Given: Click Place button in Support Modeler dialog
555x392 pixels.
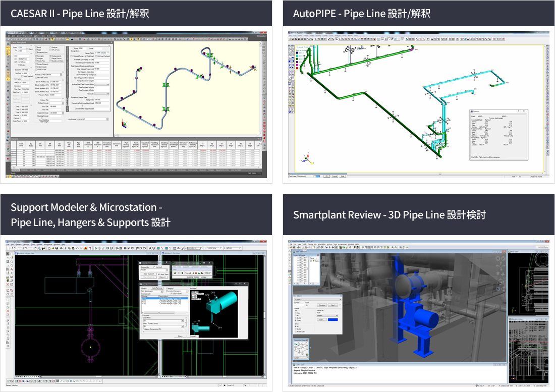Looking at the screenshot, I should [180, 336].
